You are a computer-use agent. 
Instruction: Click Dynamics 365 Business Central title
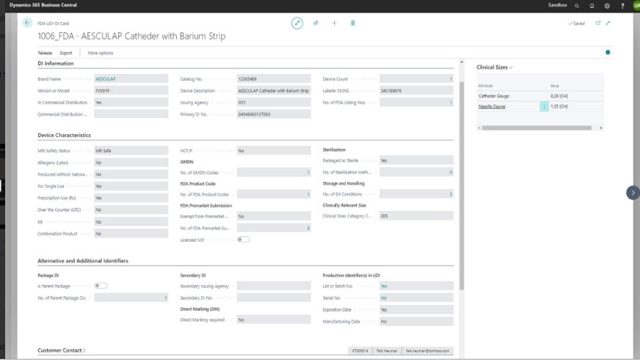tap(43, 5)
